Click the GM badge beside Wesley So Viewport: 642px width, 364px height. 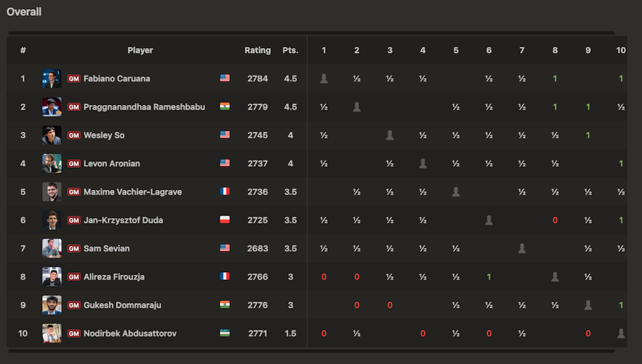(74, 135)
